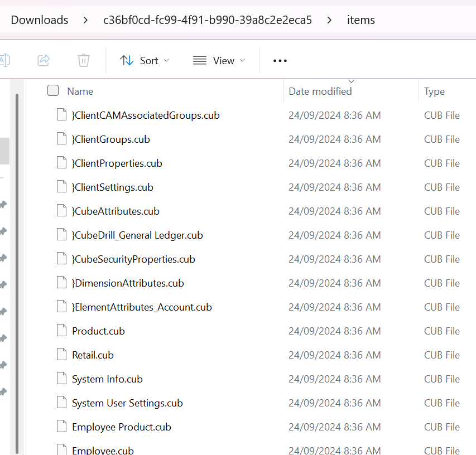This screenshot has width=476, height=455.
Task: Click file icon of }DimensionAttributes.cub
Action: tap(61, 282)
